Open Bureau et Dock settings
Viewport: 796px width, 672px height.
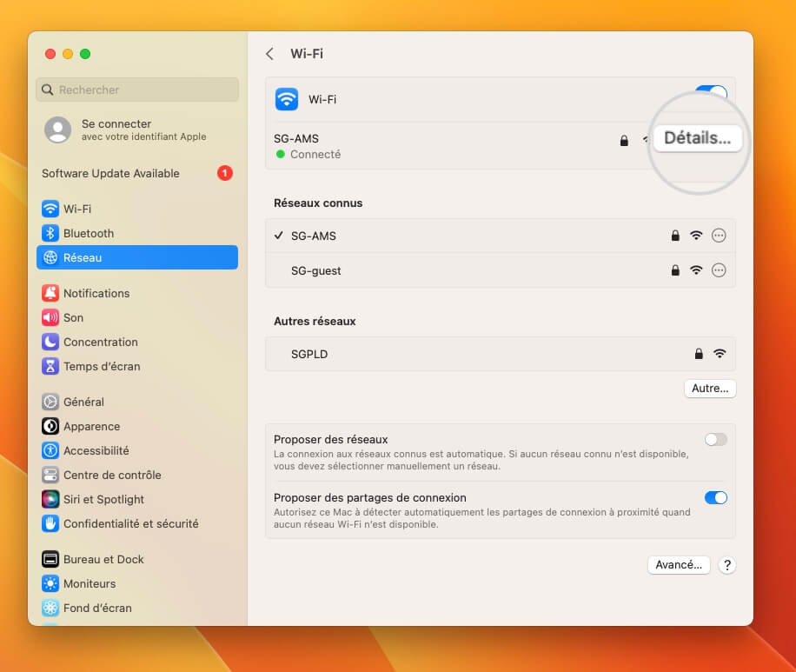pyautogui.click(x=137, y=559)
